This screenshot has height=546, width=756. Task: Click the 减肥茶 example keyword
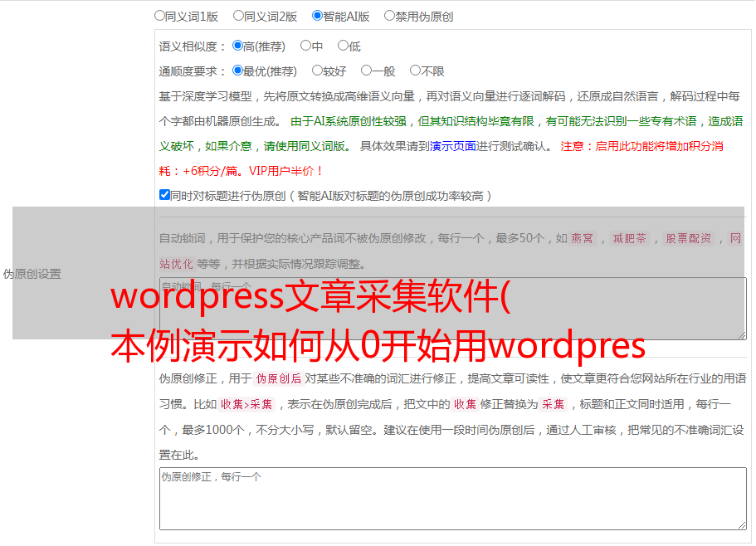[629, 238]
